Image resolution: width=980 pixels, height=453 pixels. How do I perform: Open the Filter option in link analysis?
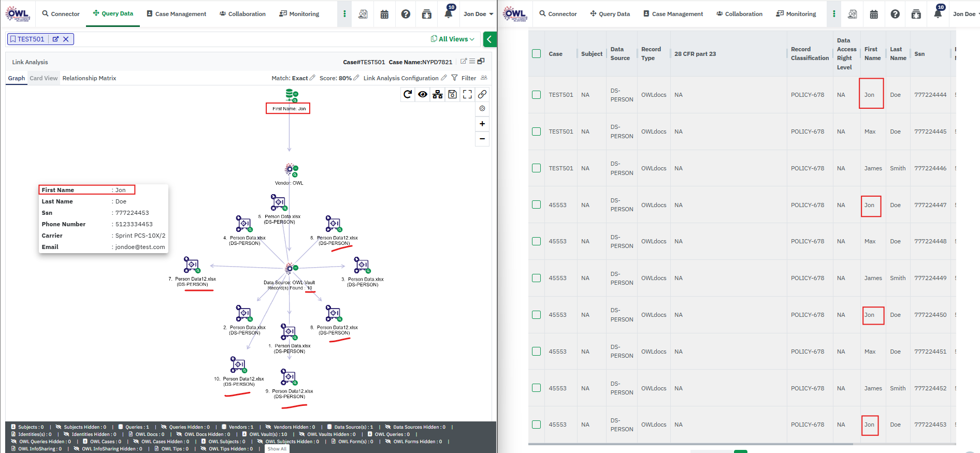click(x=464, y=78)
